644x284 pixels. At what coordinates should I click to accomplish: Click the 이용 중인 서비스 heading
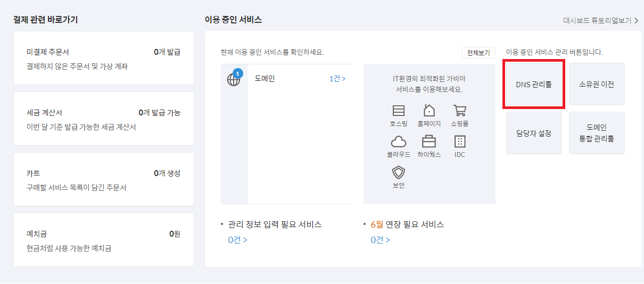click(233, 20)
